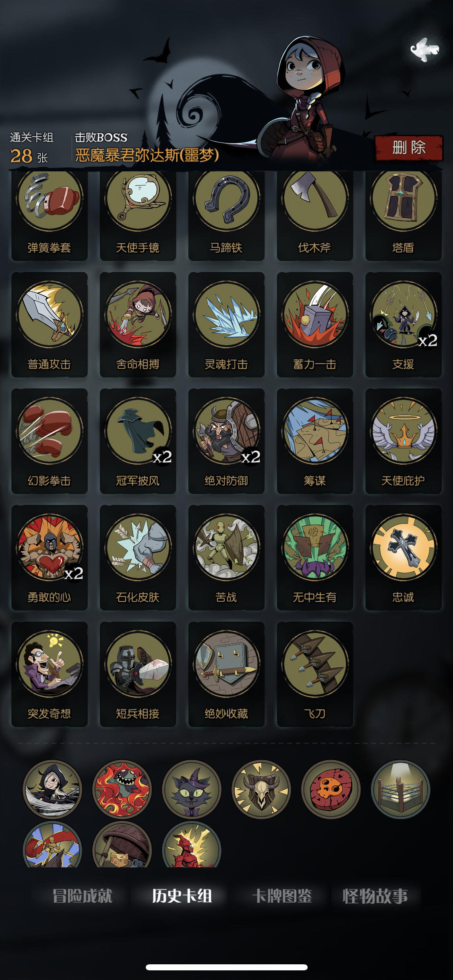
Task: Tap the 勇敢的心 card
Action: [x=50, y=558]
